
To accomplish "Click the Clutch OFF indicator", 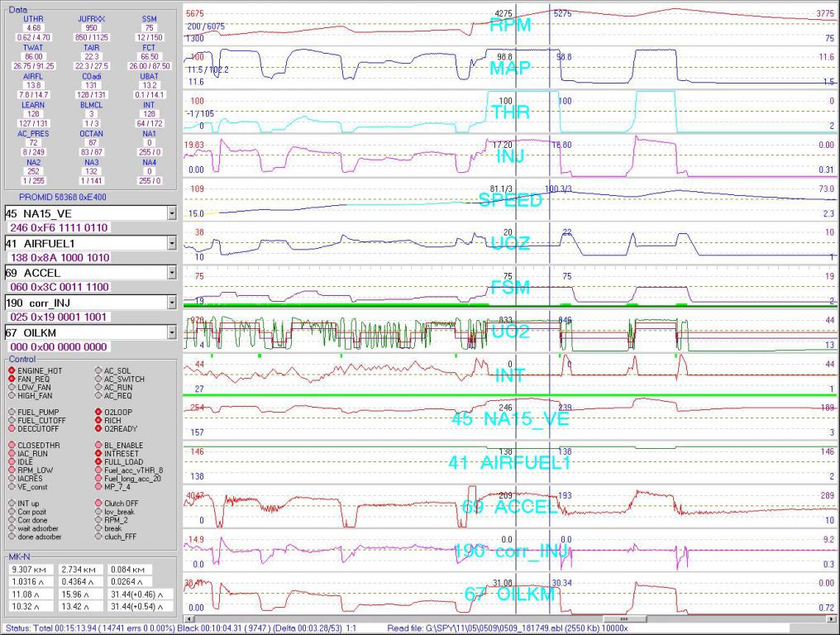I will 98,503.
